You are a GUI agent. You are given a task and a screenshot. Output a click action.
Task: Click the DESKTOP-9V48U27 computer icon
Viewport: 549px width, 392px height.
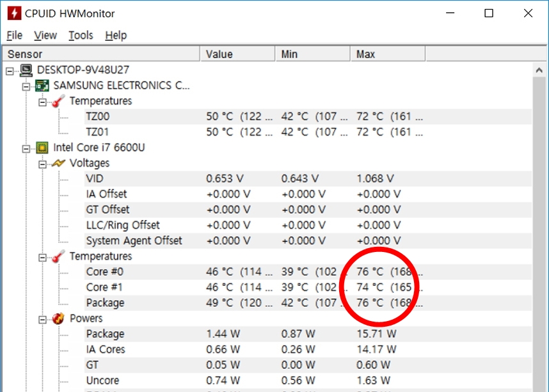click(x=26, y=70)
